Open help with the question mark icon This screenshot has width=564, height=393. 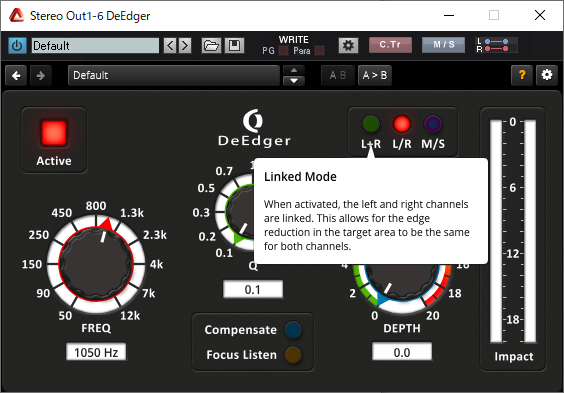click(x=522, y=76)
